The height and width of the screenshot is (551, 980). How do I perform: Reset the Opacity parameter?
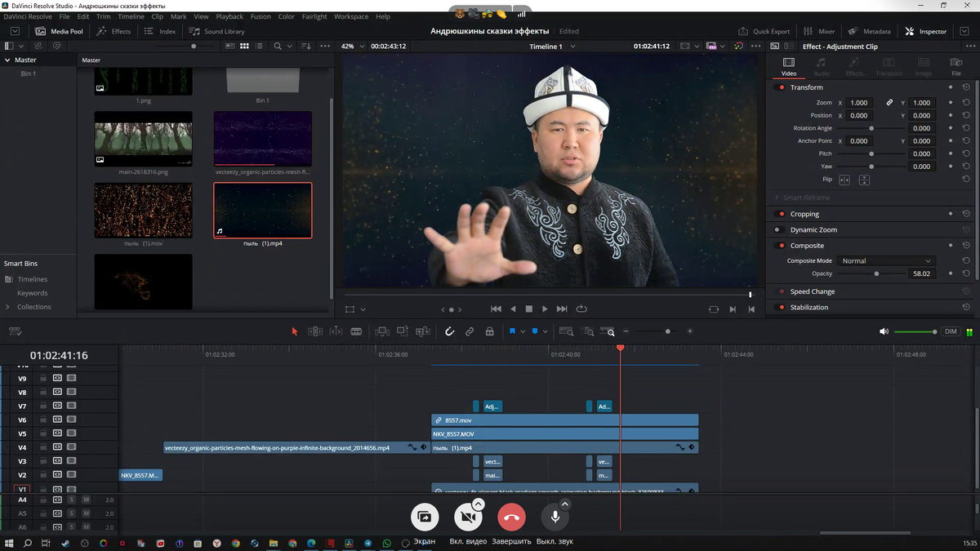pos(966,274)
